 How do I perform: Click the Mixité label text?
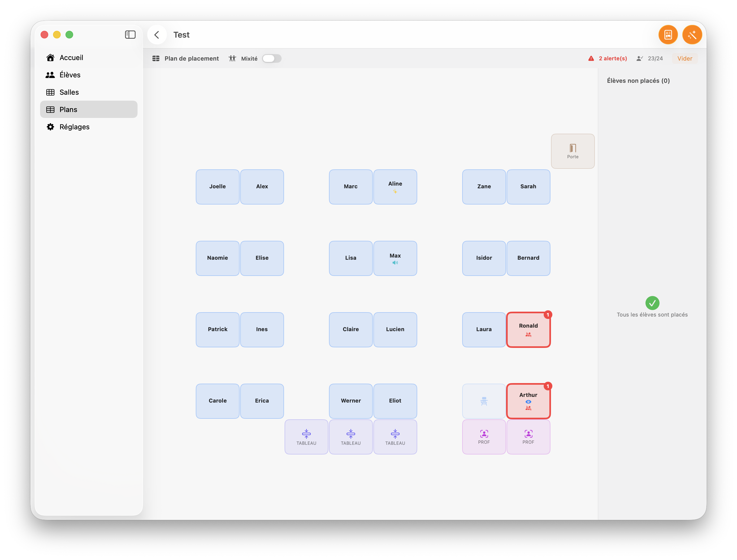point(249,58)
